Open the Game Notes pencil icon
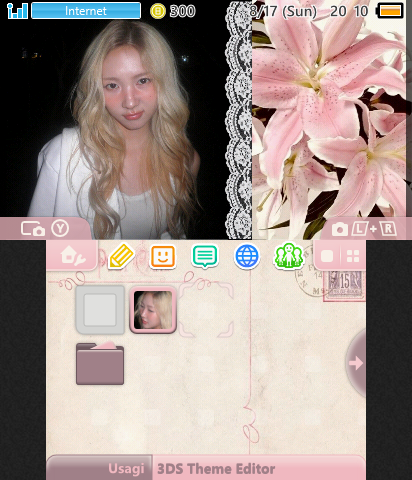 point(121,256)
